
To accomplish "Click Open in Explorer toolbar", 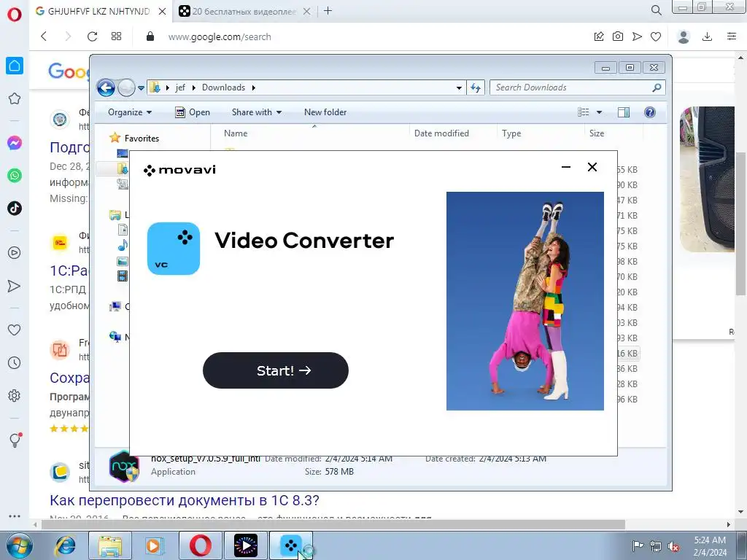I will (193, 112).
